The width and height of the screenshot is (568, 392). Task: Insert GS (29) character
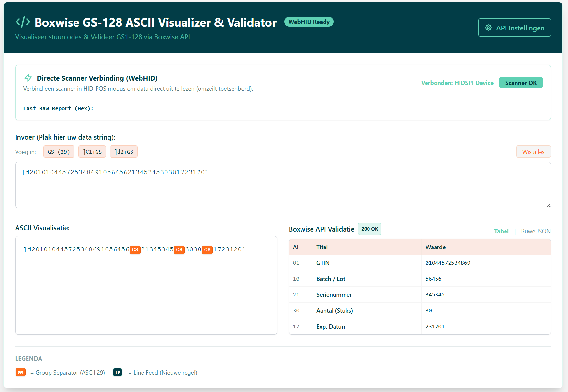click(59, 152)
